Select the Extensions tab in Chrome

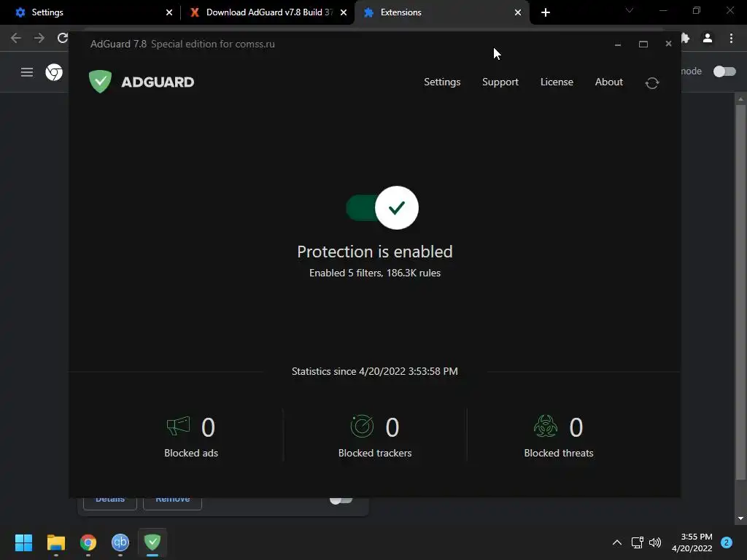coord(441,12)
